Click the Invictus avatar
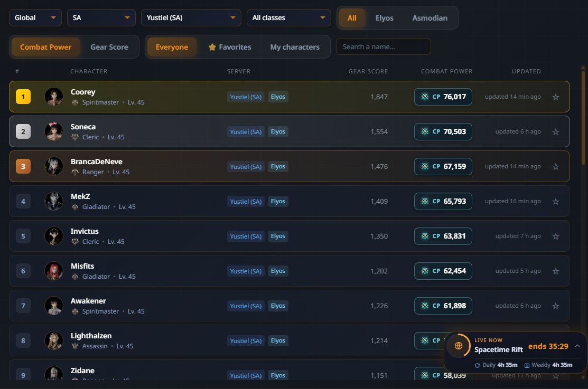588x389 pixels. tap(54, 236)
